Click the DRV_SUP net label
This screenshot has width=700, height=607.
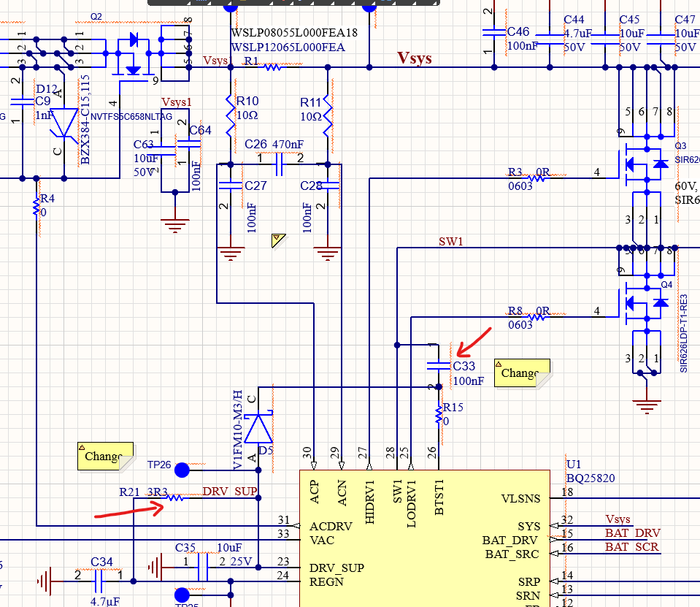(x=230, y=492)
